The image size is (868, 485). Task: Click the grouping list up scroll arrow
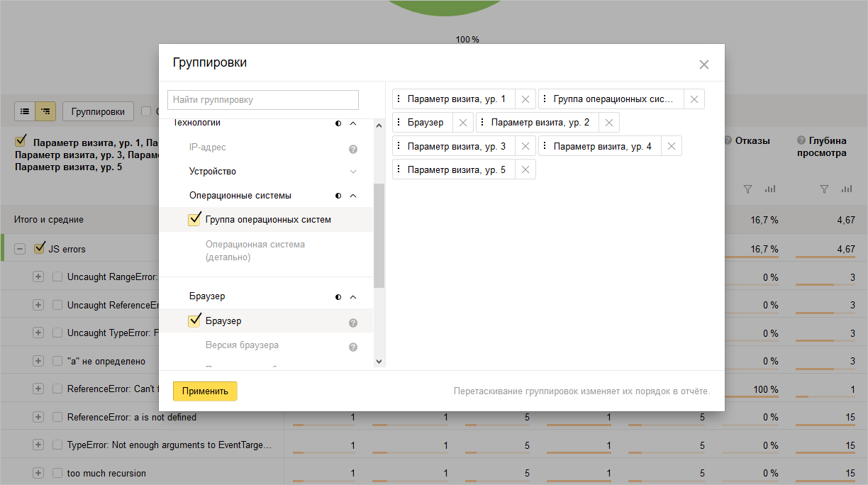(379, 126)
